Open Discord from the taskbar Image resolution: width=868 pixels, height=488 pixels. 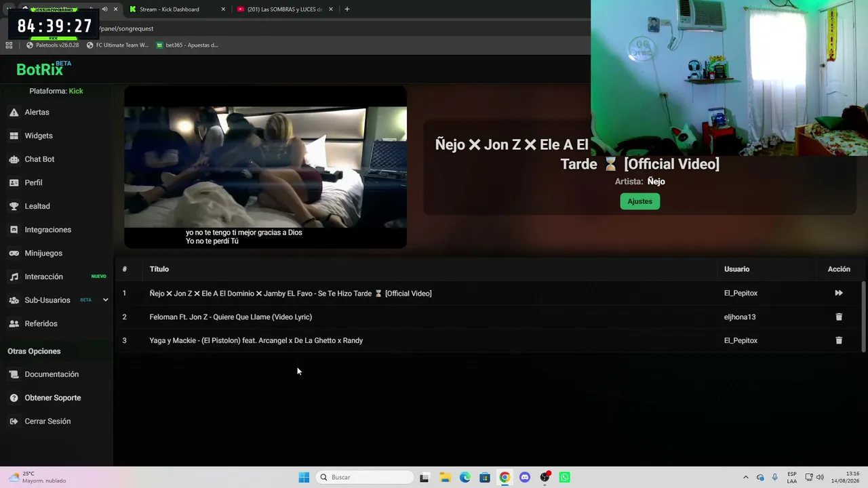(x=525, y=477)
